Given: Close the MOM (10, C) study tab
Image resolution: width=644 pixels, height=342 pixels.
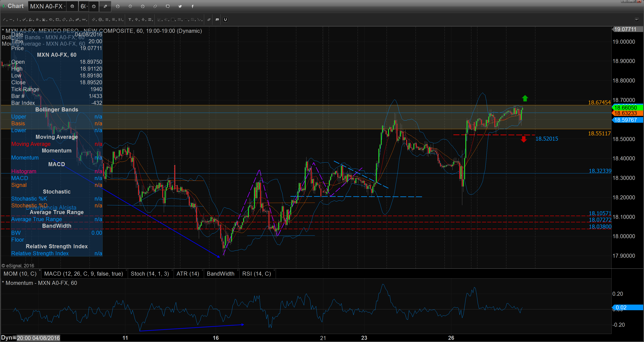Looking at the screenshot, I should pyautogui.click(x=40, y=271).
